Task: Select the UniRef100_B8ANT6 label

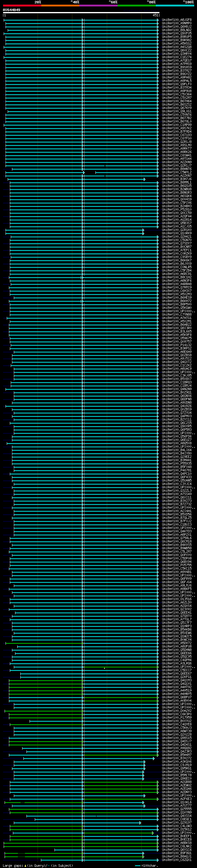Action: 176,169
